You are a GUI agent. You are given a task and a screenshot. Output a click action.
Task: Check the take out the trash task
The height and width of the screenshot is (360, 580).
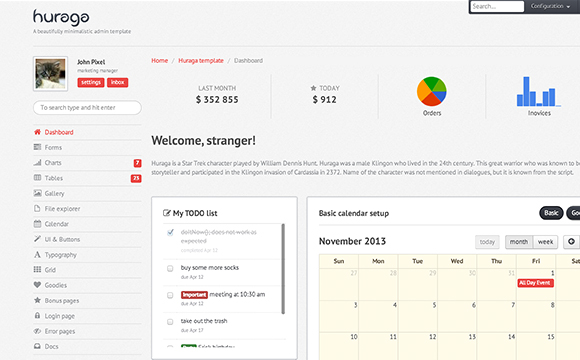pyautogui.click(x=170, y=322)
